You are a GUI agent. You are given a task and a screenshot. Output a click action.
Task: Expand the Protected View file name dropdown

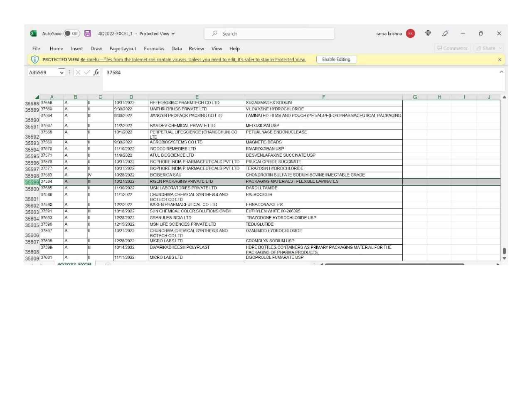173,34
